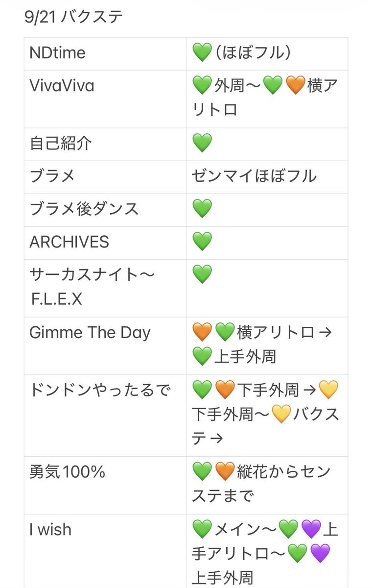The width and height of the screenshot is (373, 588).
Task: Tap the green heart in the 自己紹介 row
Action: pos(202,144)
